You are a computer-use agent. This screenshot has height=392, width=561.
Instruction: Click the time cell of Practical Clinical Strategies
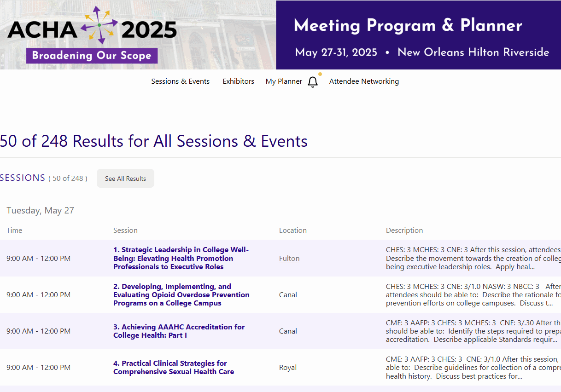click(39, 368)
